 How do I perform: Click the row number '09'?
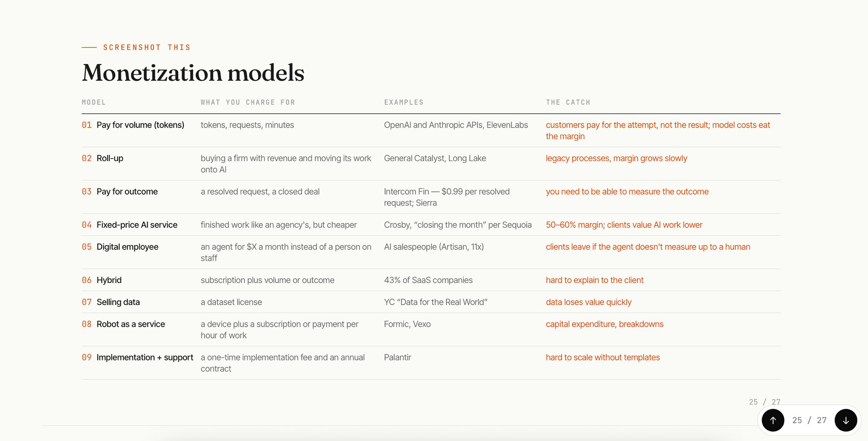[x=87, y=357]
